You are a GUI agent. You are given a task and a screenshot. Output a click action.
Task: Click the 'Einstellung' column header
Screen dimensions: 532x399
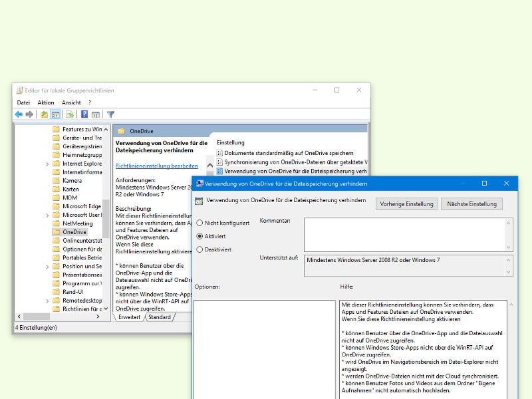point(231,142)
